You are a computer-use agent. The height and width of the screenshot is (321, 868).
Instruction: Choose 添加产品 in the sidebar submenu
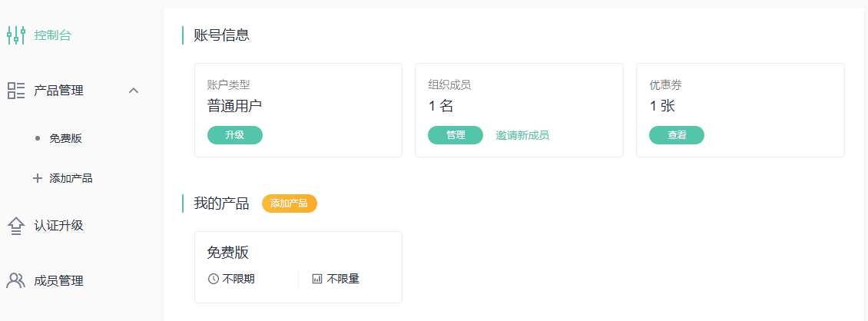tap(71, 178)
